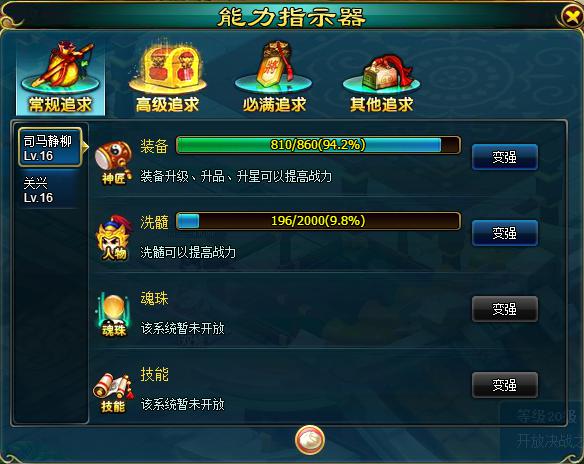Select character 关兴 Lv.16

pos(48,190)
